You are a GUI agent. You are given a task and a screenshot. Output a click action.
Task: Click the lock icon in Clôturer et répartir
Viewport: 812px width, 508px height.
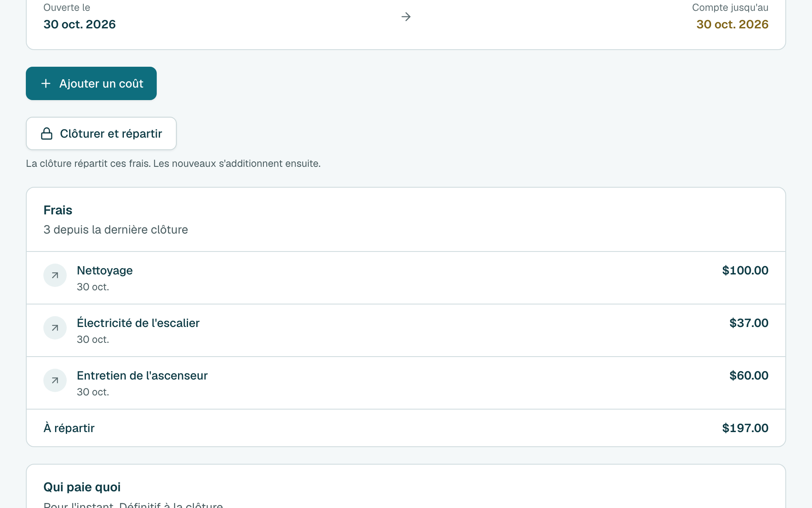click(x=47, y=133)
